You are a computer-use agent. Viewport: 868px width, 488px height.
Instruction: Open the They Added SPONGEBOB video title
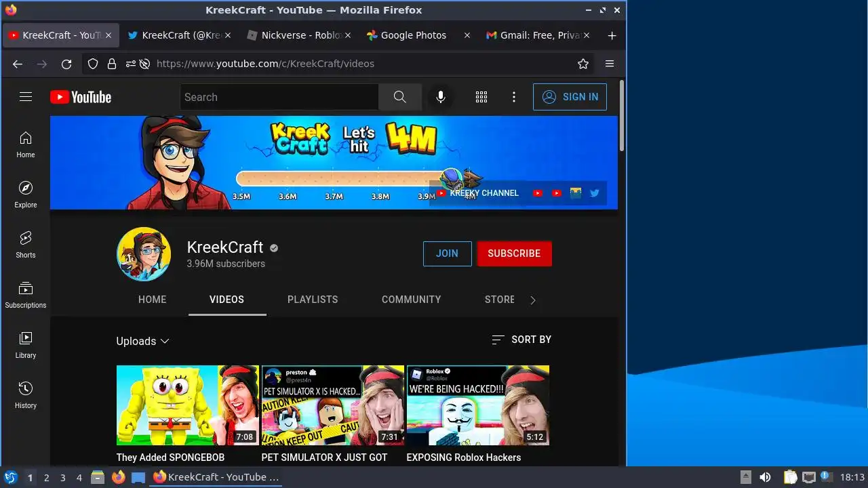170,457
